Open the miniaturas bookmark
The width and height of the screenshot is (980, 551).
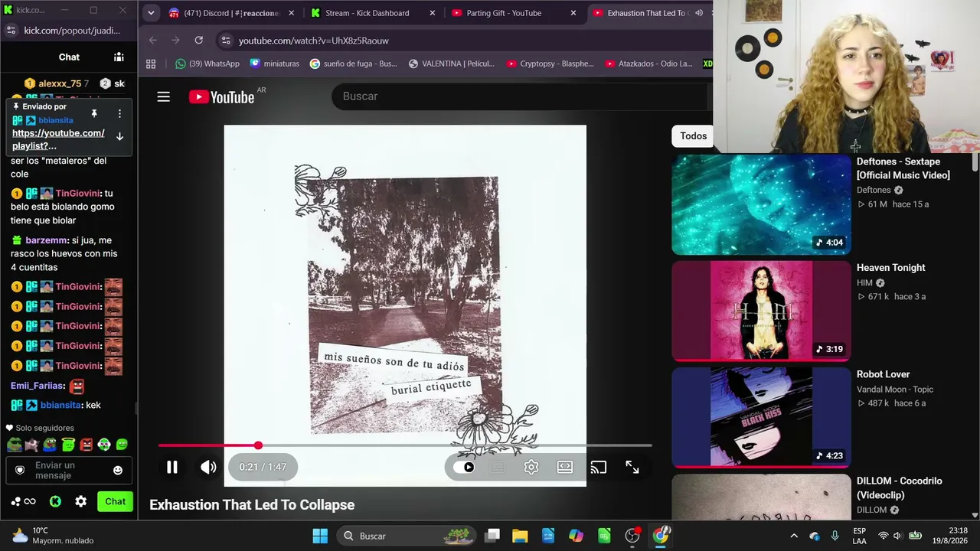click(274, 64)
